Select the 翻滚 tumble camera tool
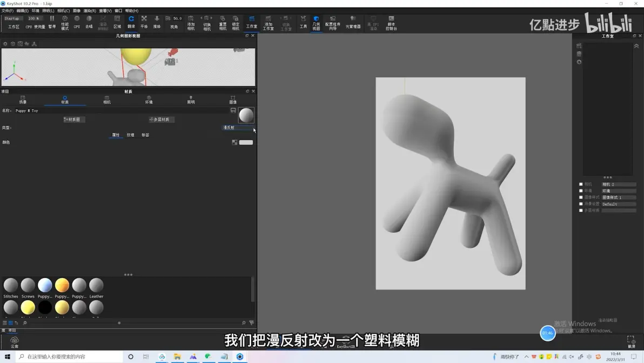 pos(131,22)
